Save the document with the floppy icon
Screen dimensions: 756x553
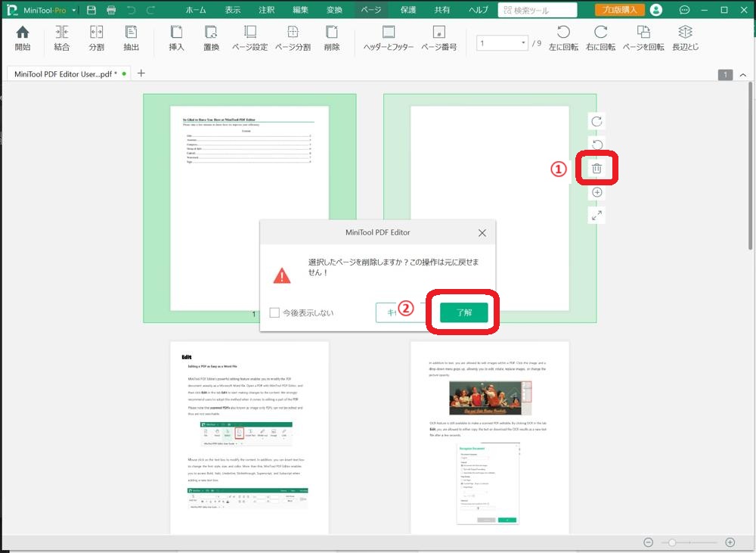(91, 10)
